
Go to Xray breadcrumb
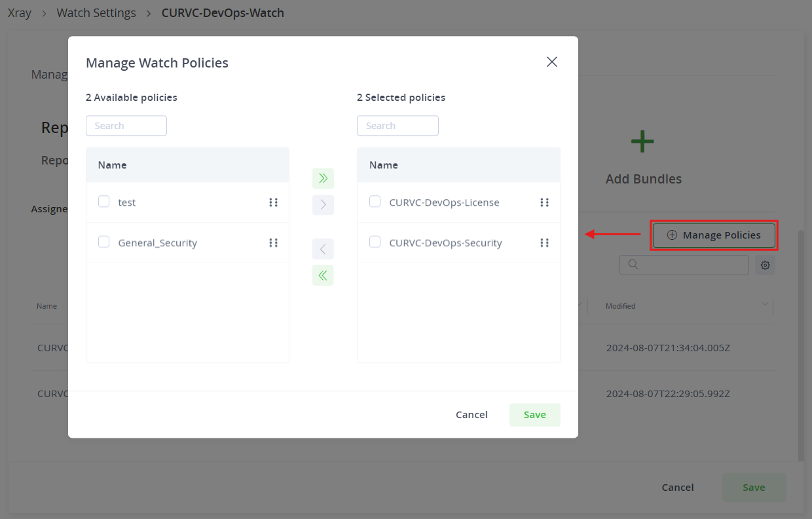pyautogui.click(x=20, y=12)
